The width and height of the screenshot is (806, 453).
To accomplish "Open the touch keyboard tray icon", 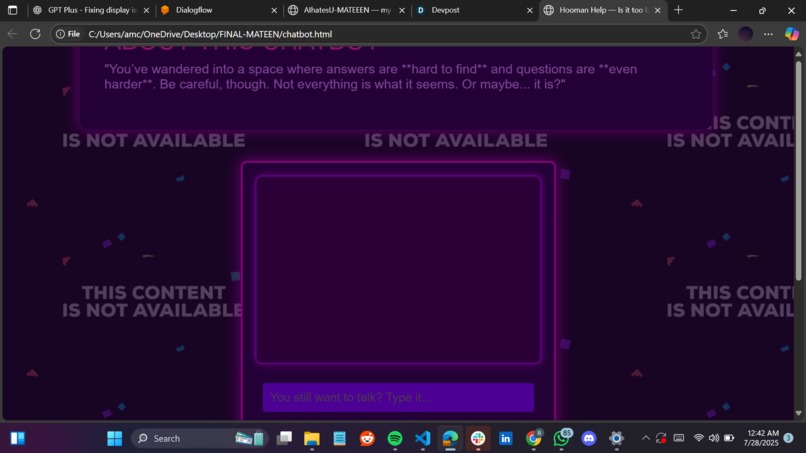I will (x=679, y=438).
